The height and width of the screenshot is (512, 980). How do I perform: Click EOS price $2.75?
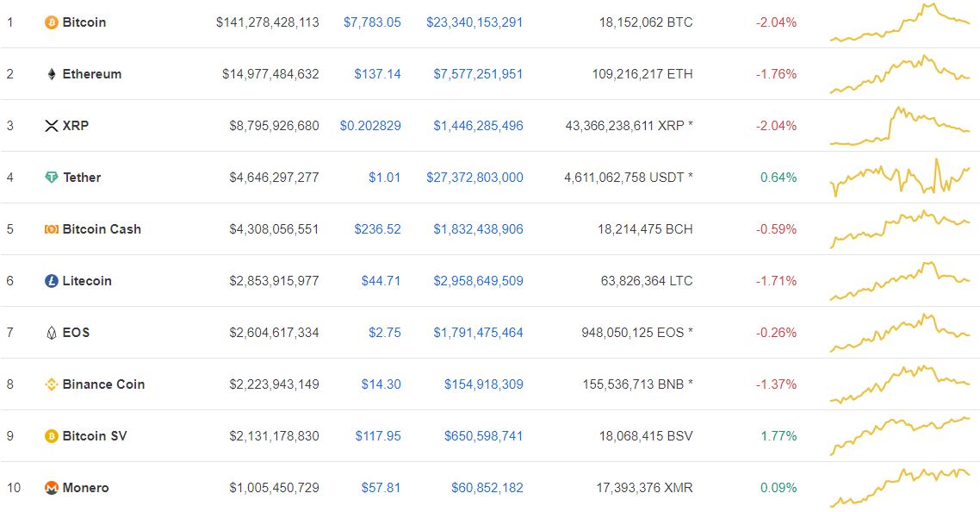coord(384,333)
